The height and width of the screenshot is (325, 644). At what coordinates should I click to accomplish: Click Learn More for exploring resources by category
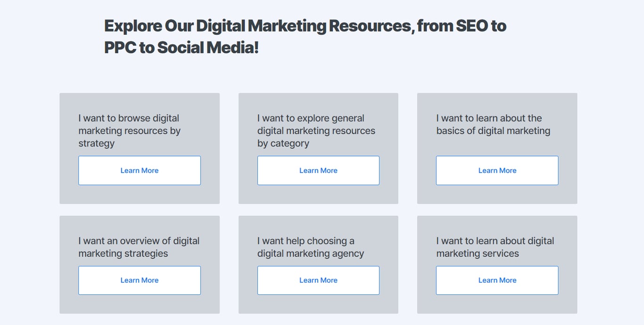pos(318,170)
